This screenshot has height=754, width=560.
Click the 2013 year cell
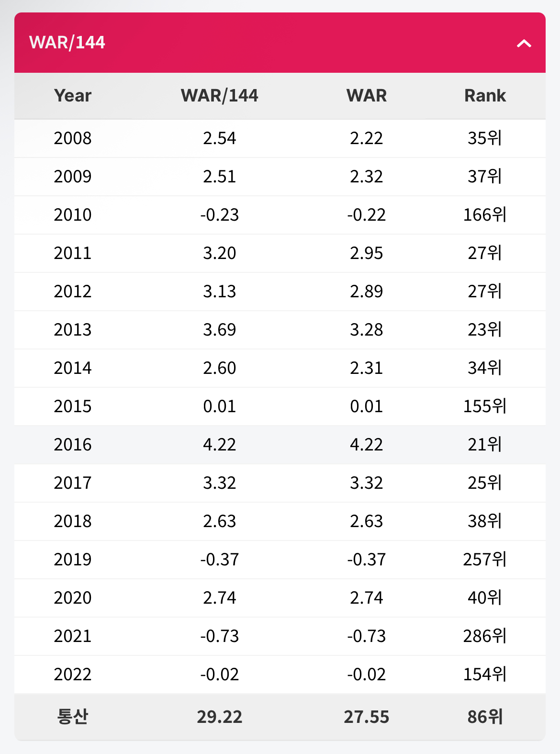pyautogui.click(x=73, y=330)
